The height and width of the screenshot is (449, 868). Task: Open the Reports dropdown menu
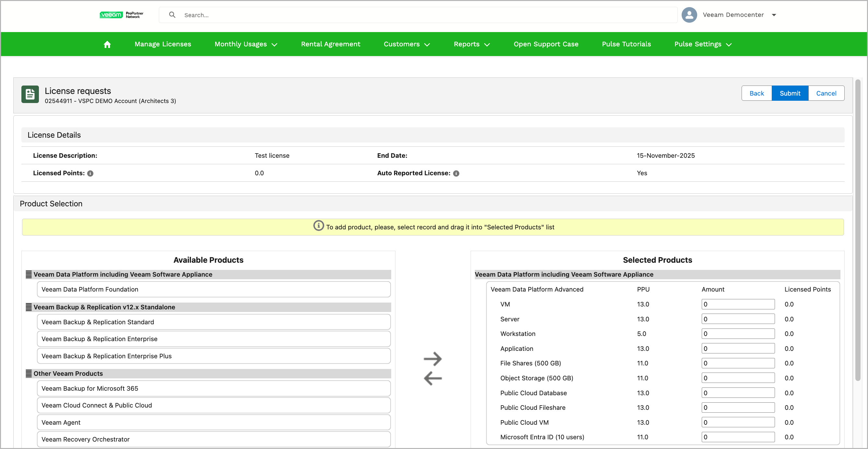pos(471,44)
